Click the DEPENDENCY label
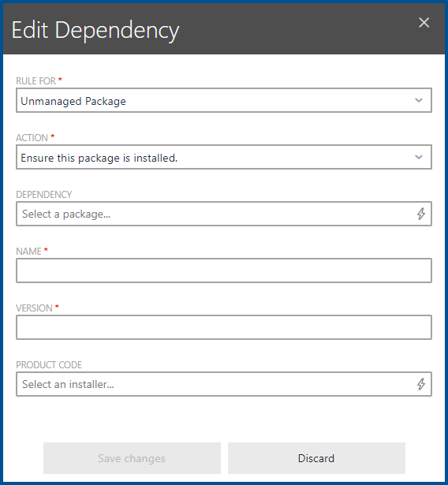Screen dimensions: 448x485 pyautogui.click(x=44, y=195)
